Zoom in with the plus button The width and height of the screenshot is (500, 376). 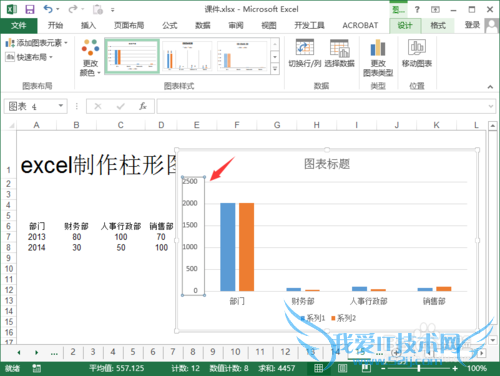click(455, 368)
